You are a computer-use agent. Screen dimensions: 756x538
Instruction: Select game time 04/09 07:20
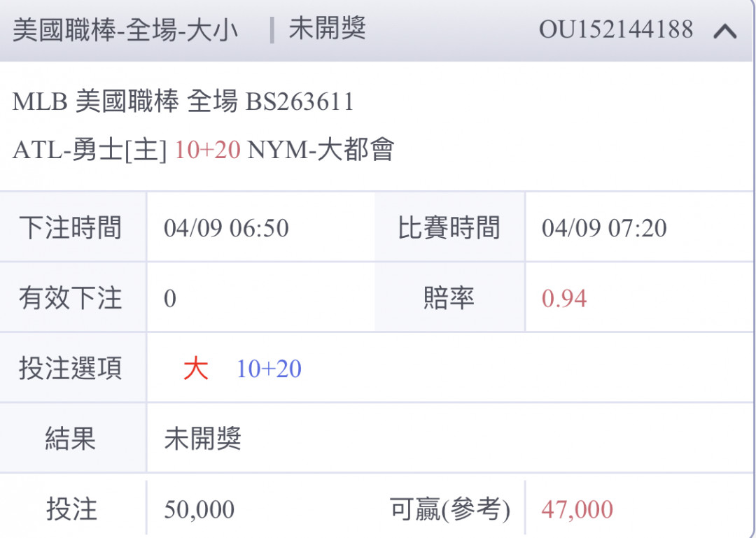click(604, 228)
